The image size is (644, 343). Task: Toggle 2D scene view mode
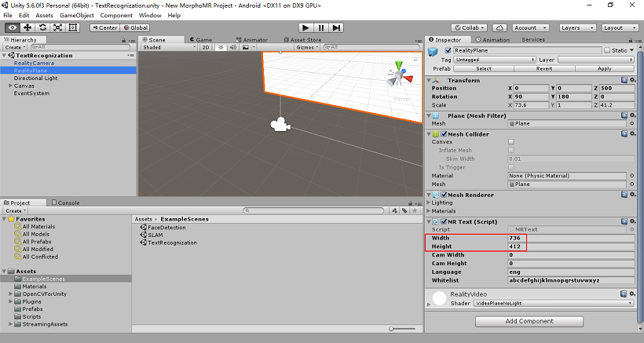[206, 47]
